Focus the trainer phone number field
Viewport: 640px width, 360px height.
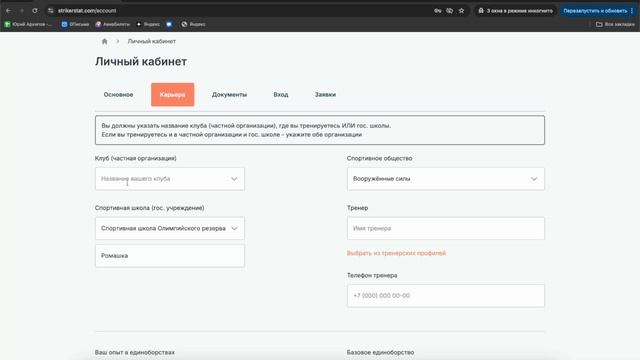446,296
